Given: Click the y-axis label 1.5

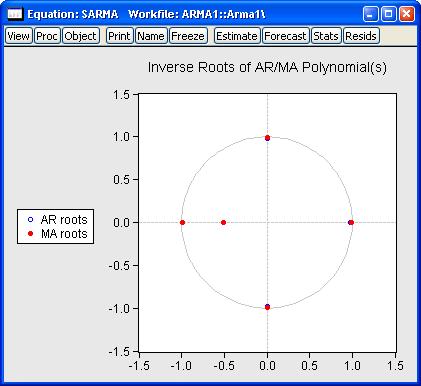Looking at the screenshot, I should (121, 95).
